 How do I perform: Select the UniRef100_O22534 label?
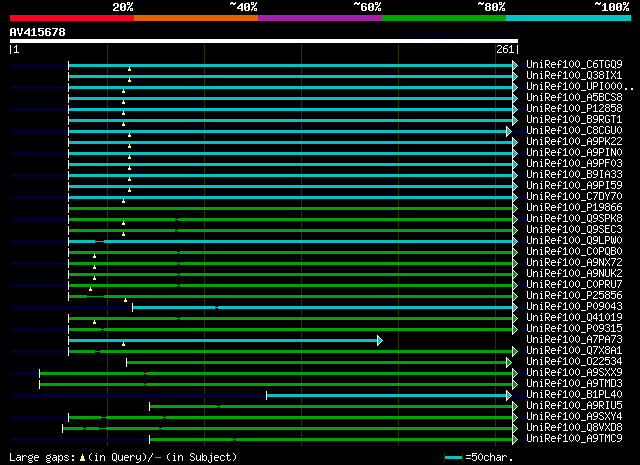[574, 362]
